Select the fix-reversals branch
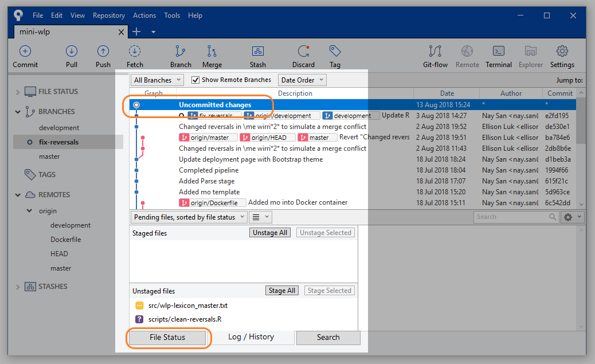 (58, 142)
